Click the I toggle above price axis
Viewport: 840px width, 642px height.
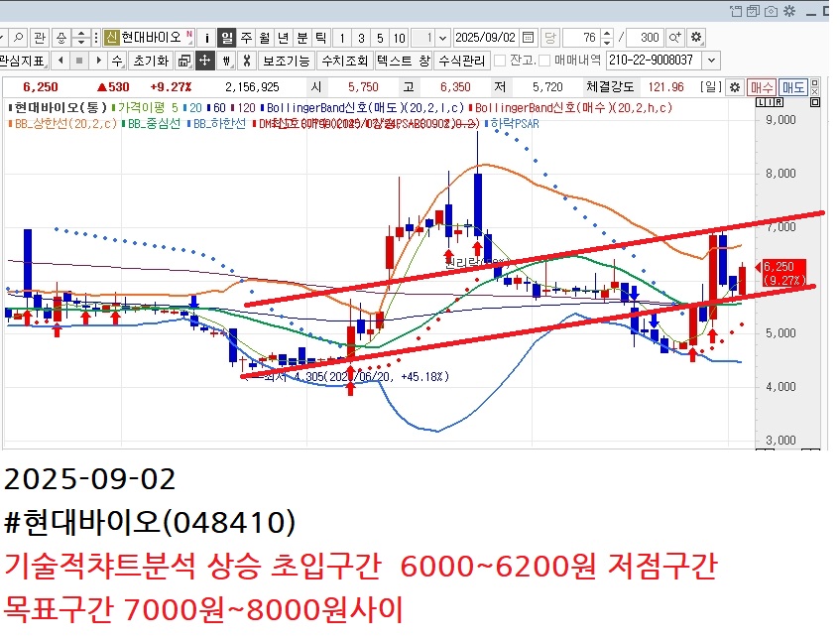pos(770,102)
